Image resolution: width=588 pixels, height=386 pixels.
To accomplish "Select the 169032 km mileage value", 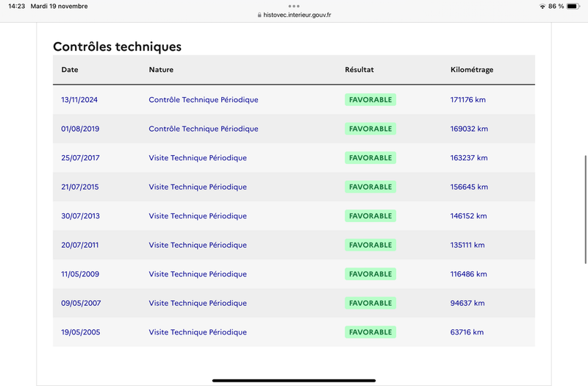I will pyautogui.click(x=469, y=129).
